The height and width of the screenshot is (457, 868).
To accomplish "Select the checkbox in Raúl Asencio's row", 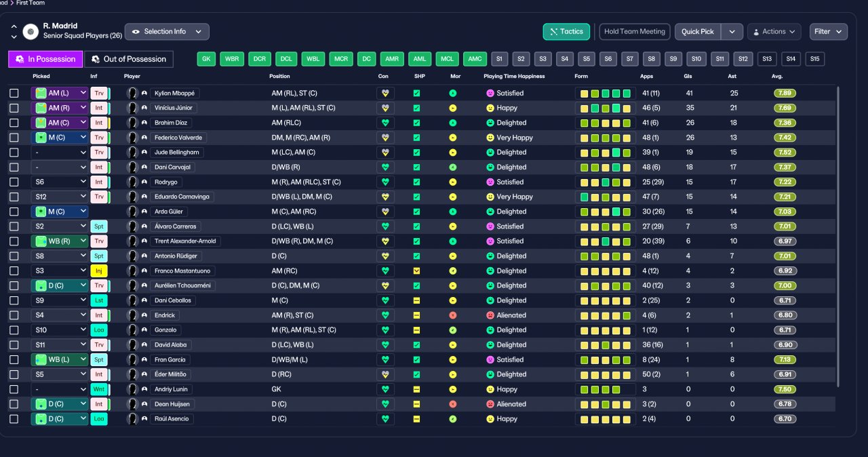I will tap(14, 419).
